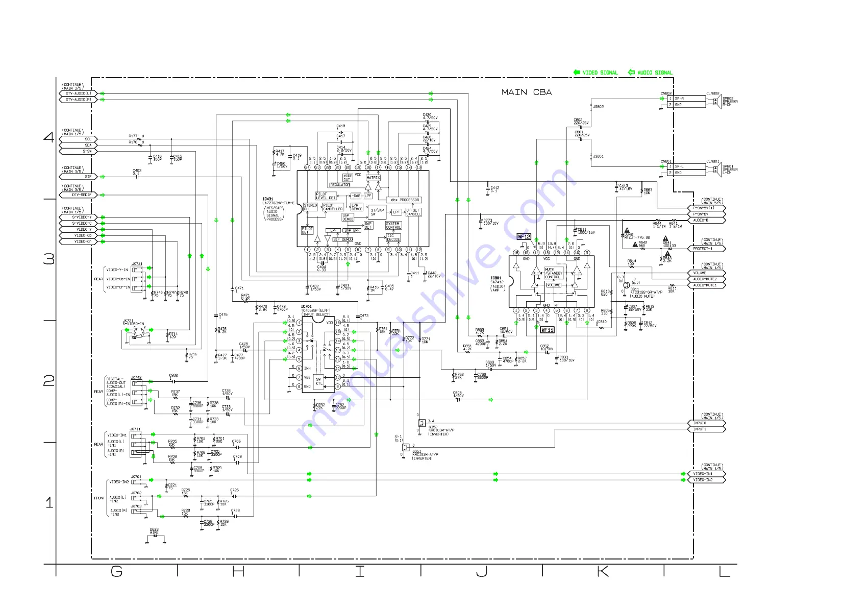Click the D842 zener diode warning triangle

(x=627, y=231)
